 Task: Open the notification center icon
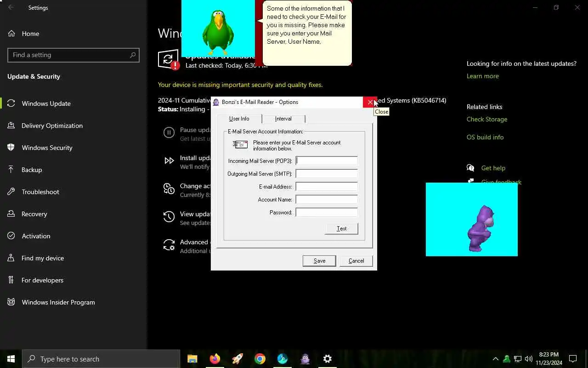[573, 359]
